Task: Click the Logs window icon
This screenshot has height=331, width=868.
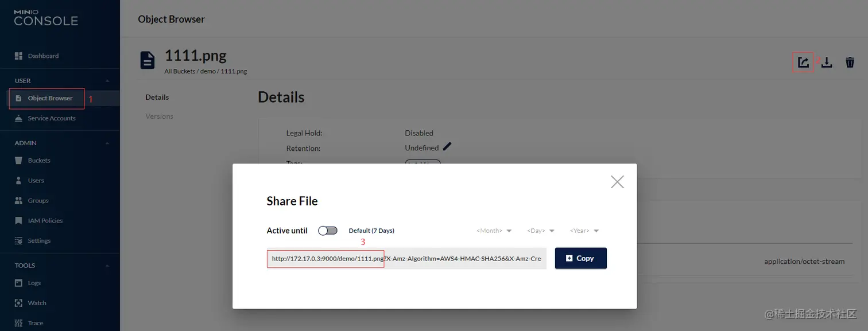Action: (18, 283)
